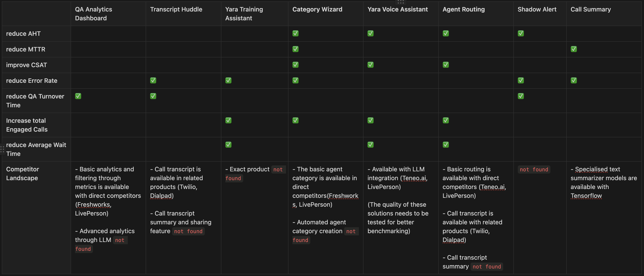Click the checkmark for reduce AHT under Category Wizard
Viewport: 644px width, 276px height.
point(296,33)
